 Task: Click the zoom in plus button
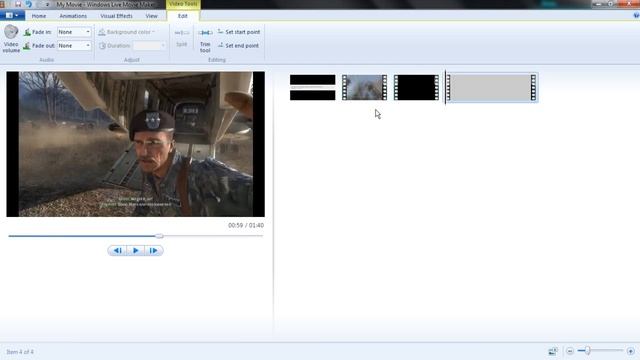[x=631, y=351]
